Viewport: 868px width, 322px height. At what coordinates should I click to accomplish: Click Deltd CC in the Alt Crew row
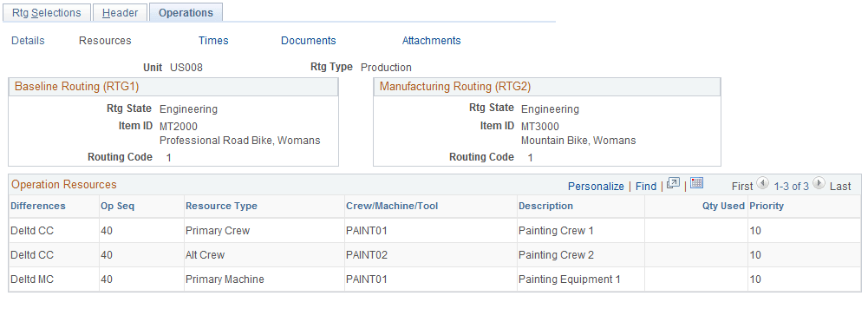32,255
